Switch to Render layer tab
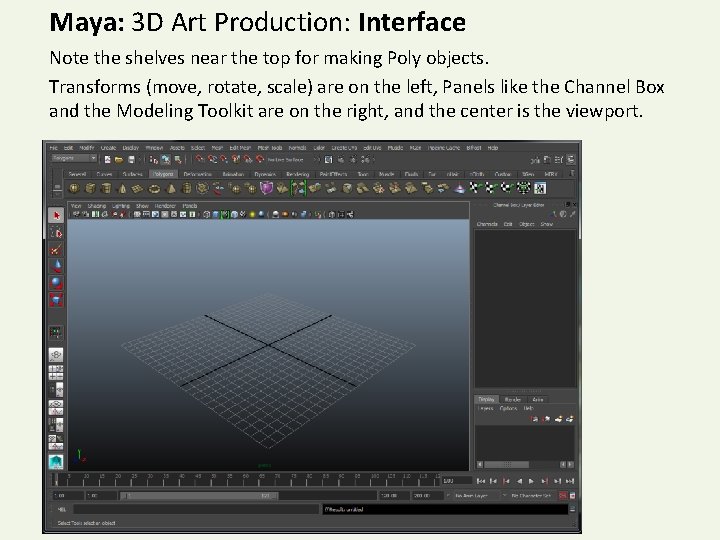This screenshot has width=720, height=540. (x=512, y=399)
